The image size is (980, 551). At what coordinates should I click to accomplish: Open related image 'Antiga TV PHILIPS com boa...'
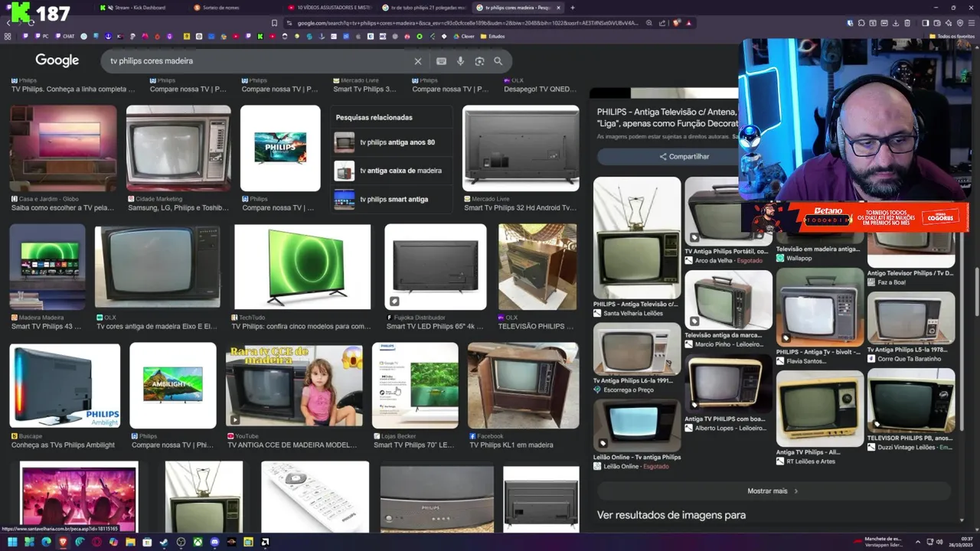[728, 384]
